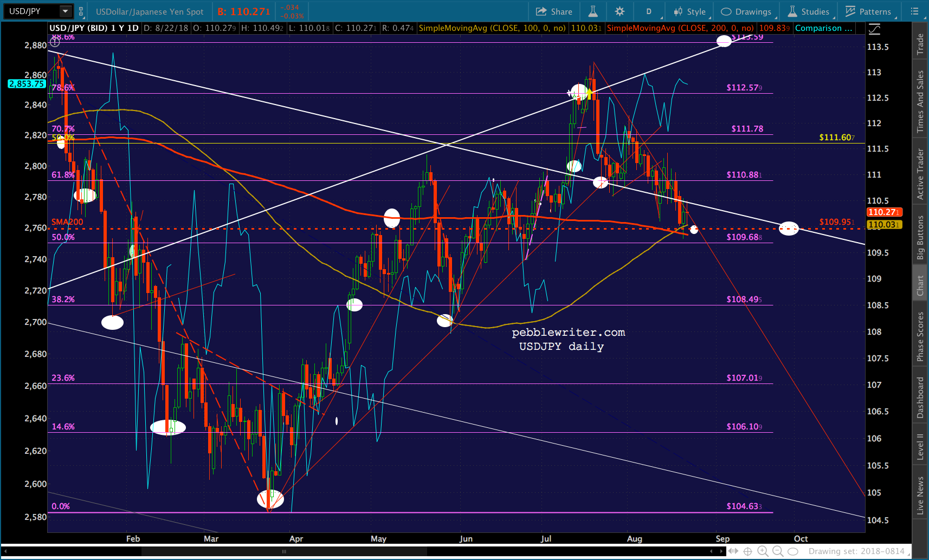
Task: Click the $108.495 Fibonacci level label
Action: [744, 299]
